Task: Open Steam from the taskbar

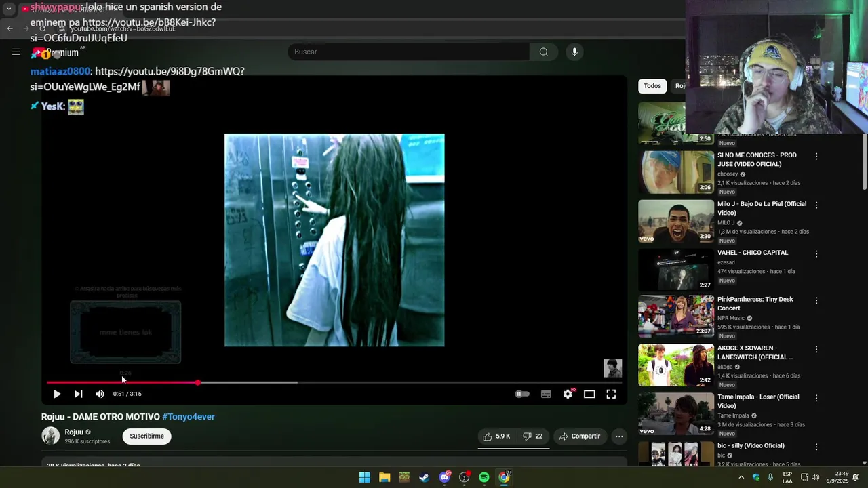Action: (424, 477)
